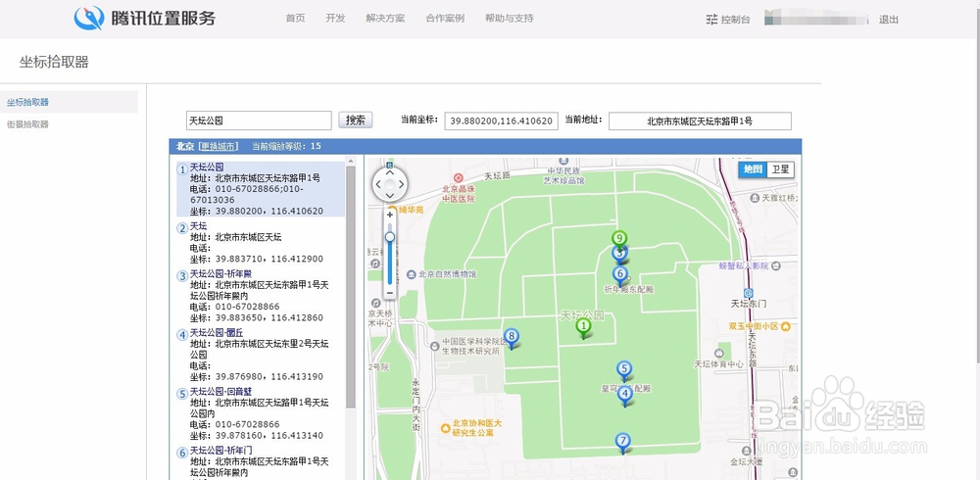Click the 搜索 search button
Image resolution: width=980 pixels, height=480 pixels.
click(x=356, y=120)
